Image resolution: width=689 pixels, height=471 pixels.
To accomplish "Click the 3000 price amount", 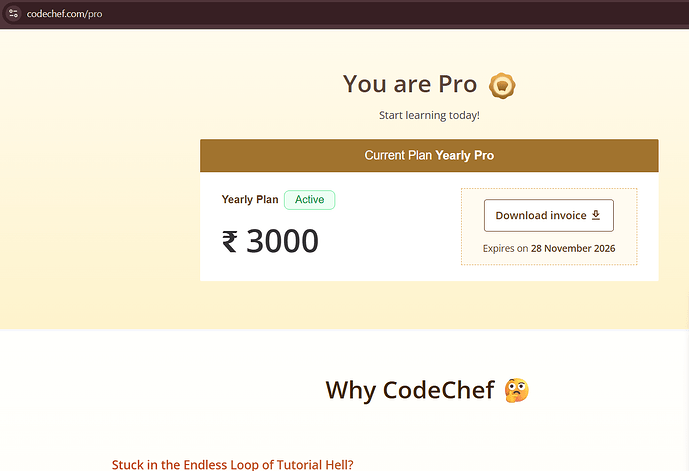I will pyautogui.click(x=282, y=241).
